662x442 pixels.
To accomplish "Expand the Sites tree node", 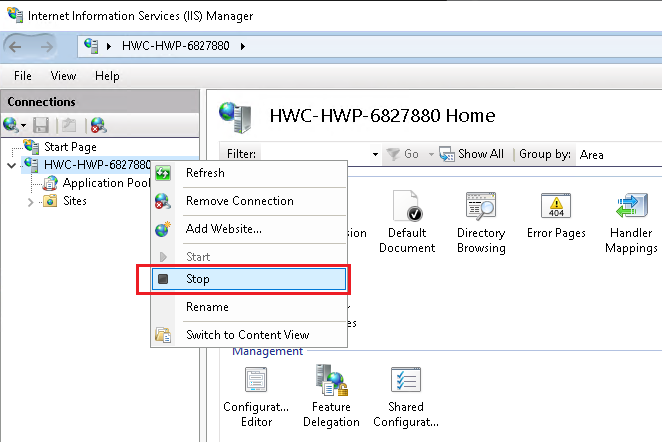I will click(30, 202).
